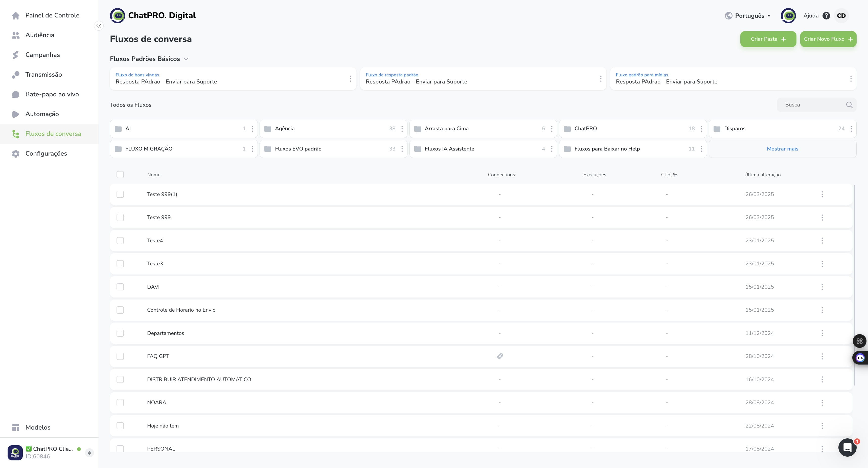Check the DISTRIBUIR ATENDIMENTO AUTOMATICO checkbox
This screenshot has height=468, width=868.
pyautogui.click(x=120, y=379)
